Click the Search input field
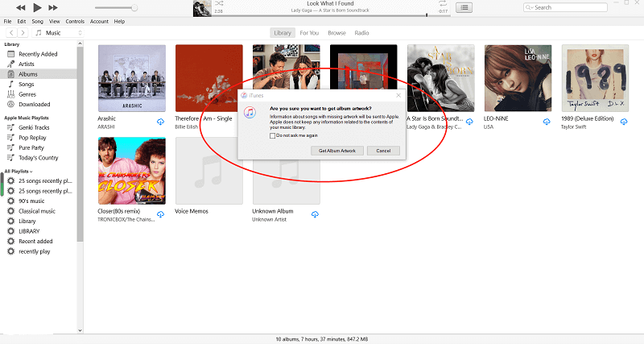644x344 pixels. coord(565,7)
